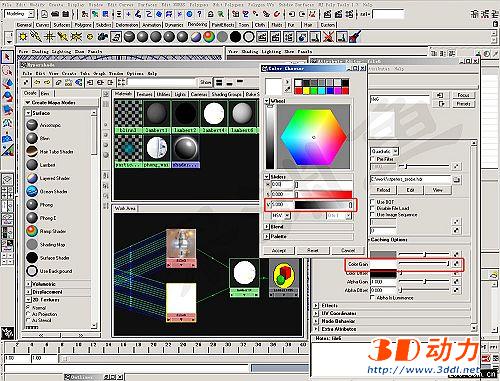Open the HSV color mode dropdown
This screenshot has width=500, height=381.
point(281,216)
